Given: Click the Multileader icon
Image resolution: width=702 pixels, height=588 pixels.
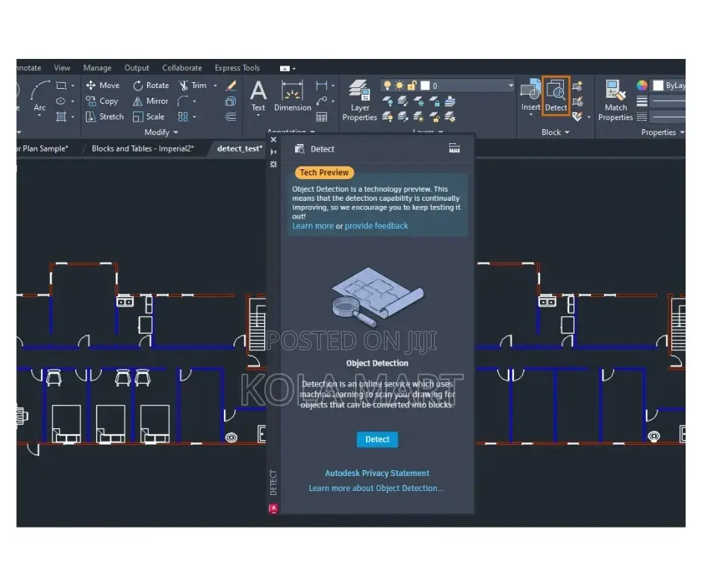Looking at the screenshot, I should 321,101.
